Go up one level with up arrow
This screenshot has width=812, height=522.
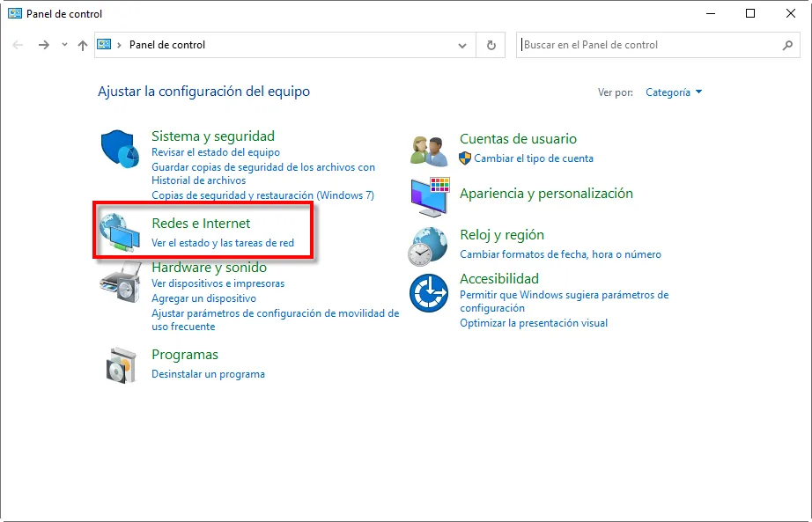click(x=82, y=45)
